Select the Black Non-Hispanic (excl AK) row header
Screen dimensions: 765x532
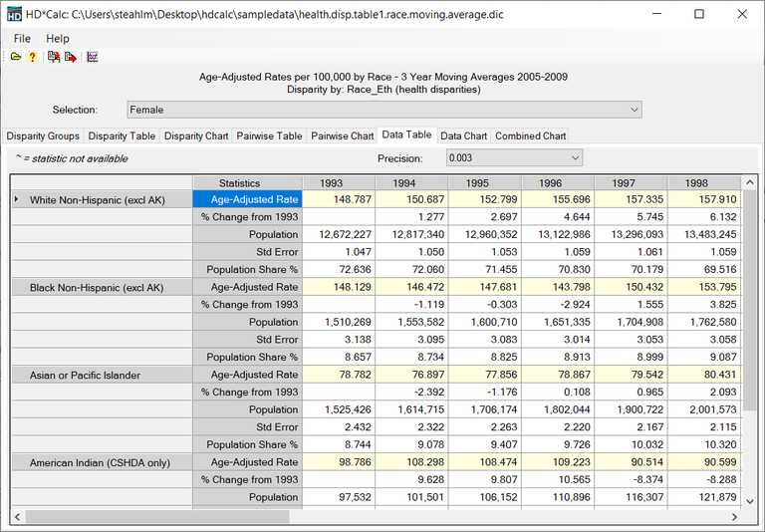point(100,287)
